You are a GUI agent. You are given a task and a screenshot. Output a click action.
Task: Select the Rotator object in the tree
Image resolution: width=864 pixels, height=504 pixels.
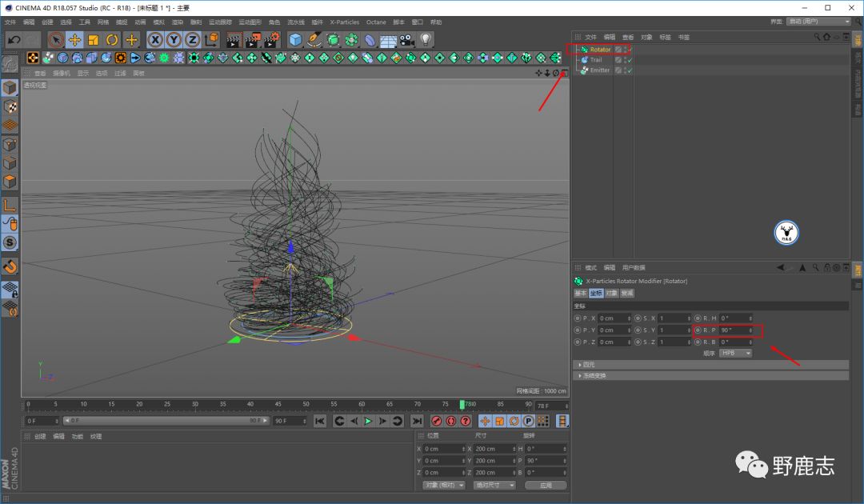coord(600,50)
